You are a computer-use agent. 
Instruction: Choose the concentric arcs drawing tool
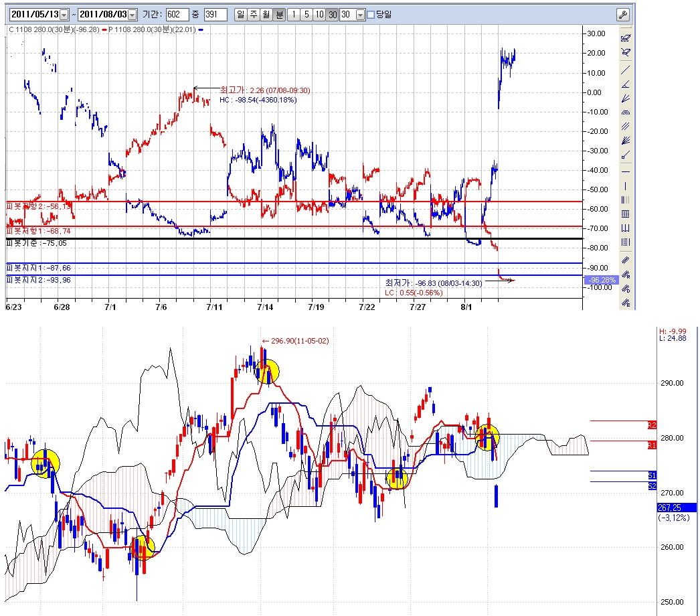click(626, 112)
